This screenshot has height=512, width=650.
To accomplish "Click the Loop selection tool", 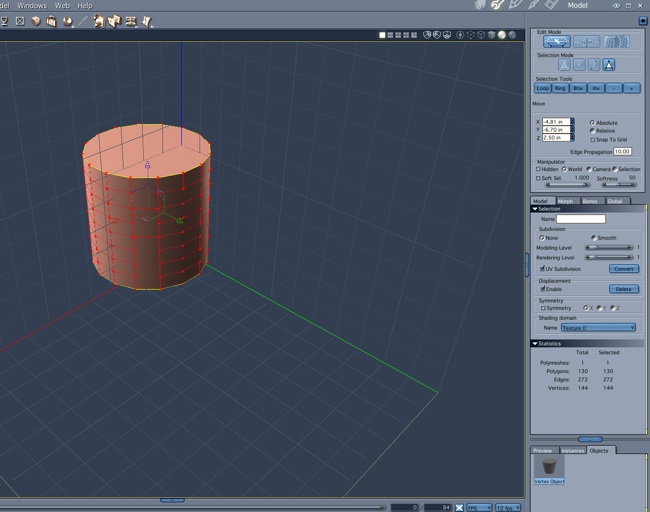I will tap(543, 88).
